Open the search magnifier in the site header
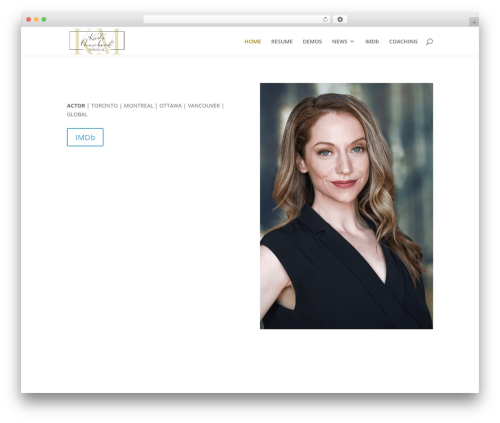Image resolution: width=500 pixels, height=423 pixels. (429, 41)
